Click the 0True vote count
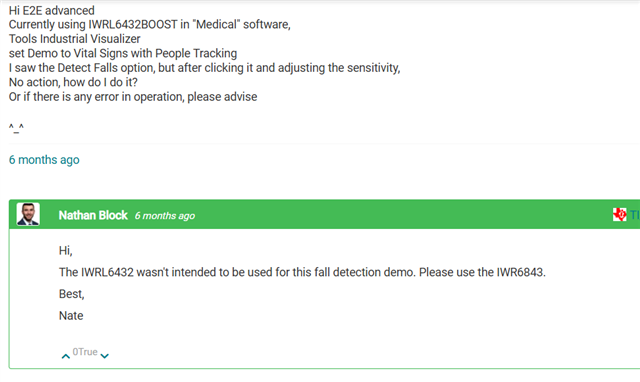640x382 pixels. (x=85, y=352)
